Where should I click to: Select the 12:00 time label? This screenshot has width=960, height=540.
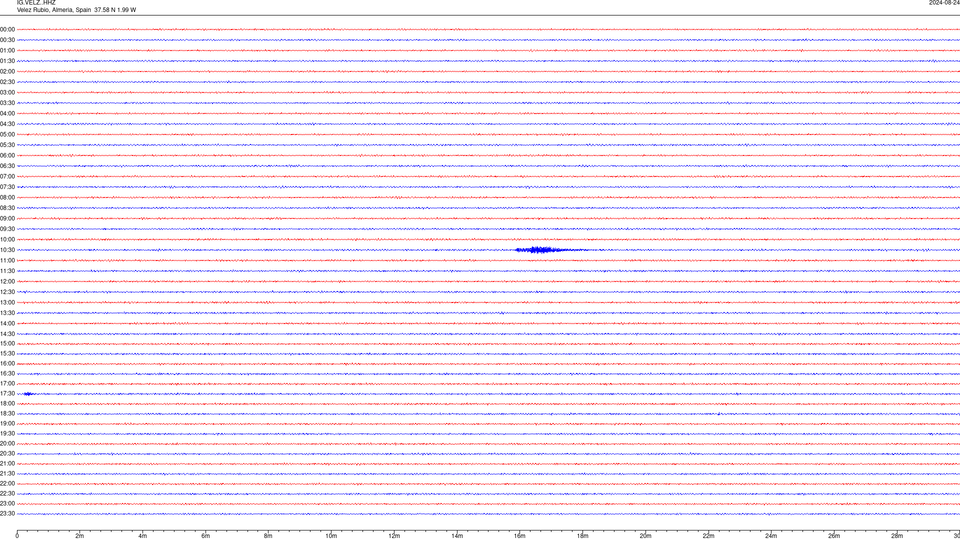[x=7, y=282]
